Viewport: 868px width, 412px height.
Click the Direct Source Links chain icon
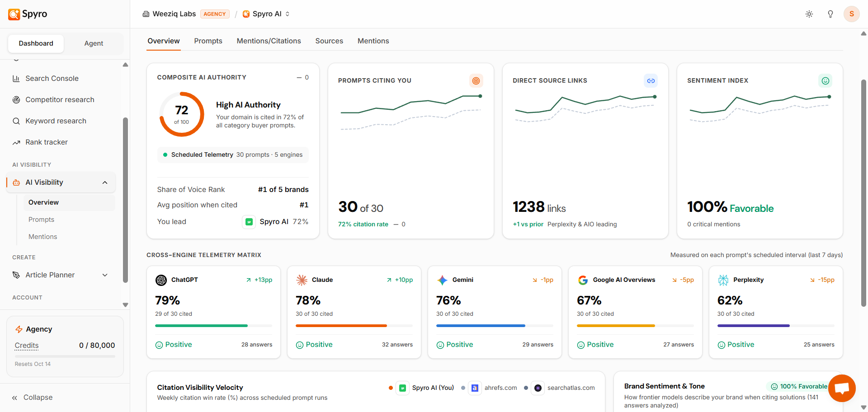click(x=651, y=81)
